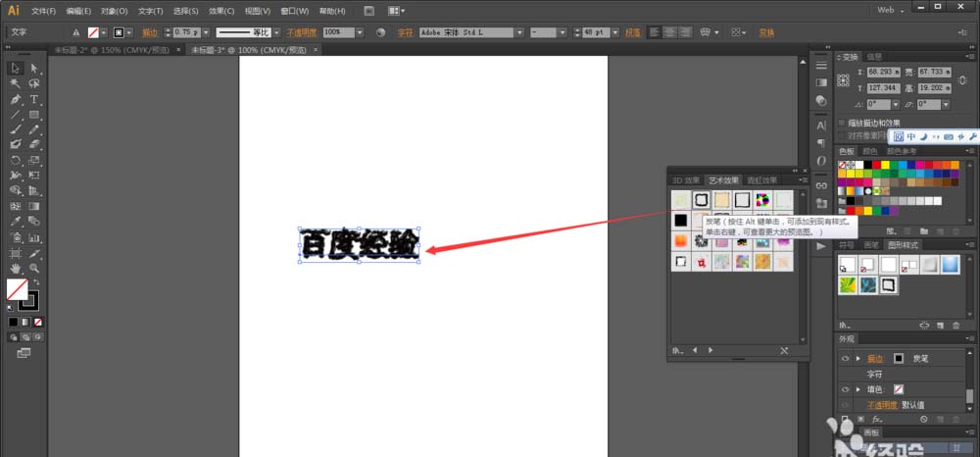Open the Links panel chain icon
The image size is (980, 457).
tap(821, 185)
